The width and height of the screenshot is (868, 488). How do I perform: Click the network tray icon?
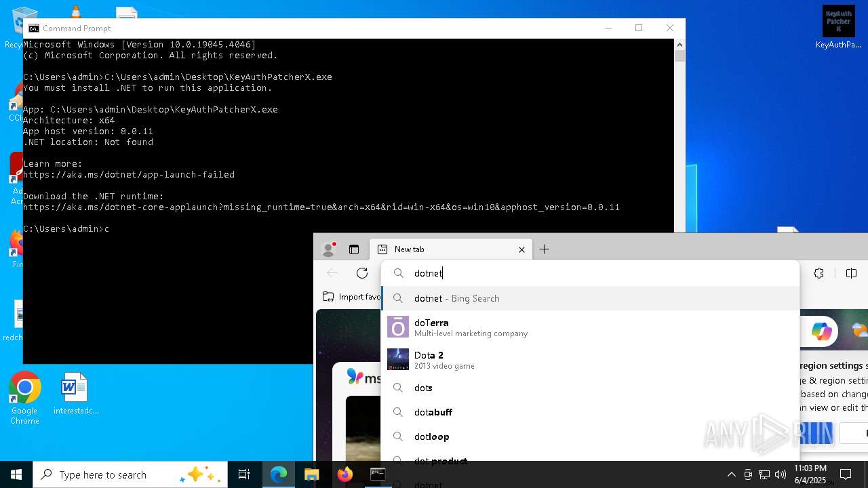coord(764,474)
